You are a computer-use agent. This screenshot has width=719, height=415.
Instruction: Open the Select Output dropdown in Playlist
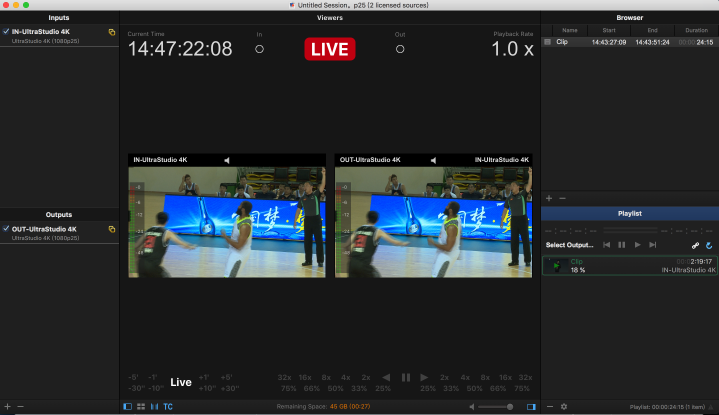click(x=569, y=245)
